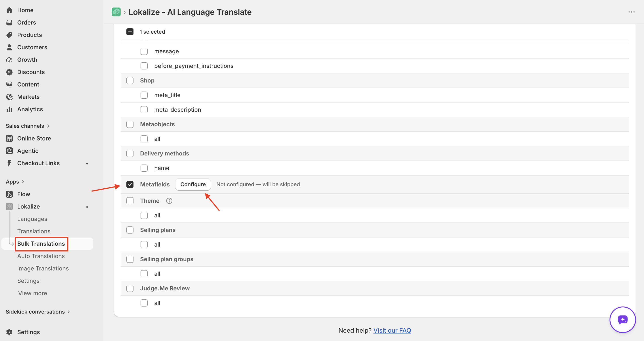Uncheck the Metafields checkbox

tap(130, 184)
